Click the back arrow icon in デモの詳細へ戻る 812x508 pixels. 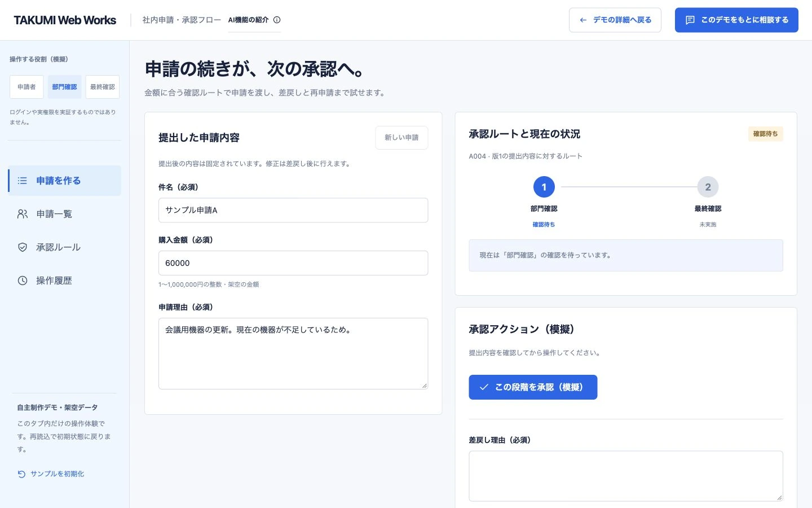click(583, 20)
